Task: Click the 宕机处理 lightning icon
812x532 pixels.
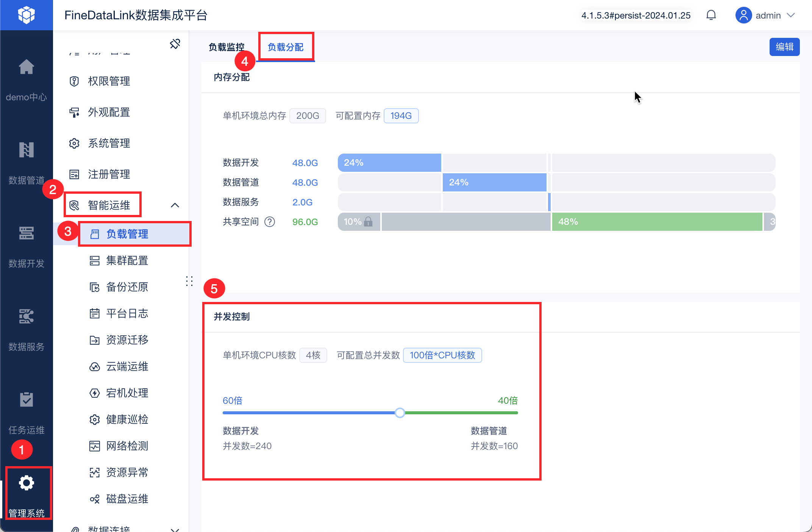Action: [x=94, y=393]
